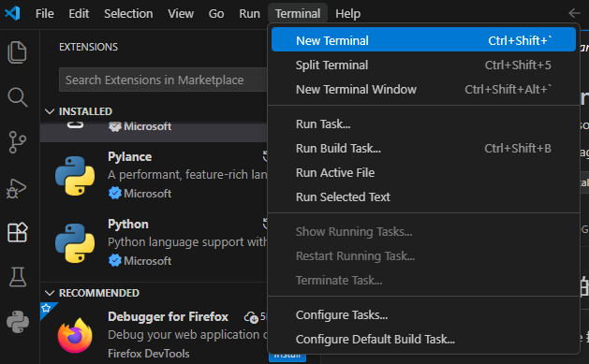Viewport: 589px width, 364px height.
Task: Close the open Terminal menu
Action: coord(298,13)
